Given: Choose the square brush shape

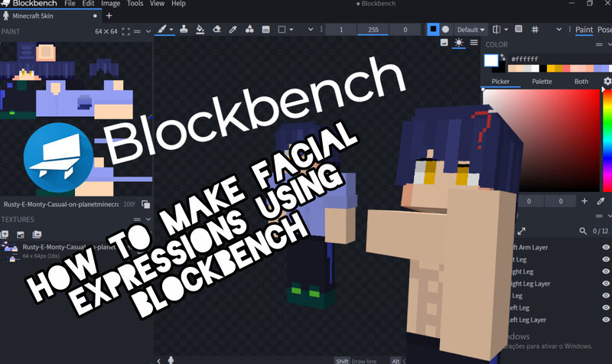Looking at the screenshot, I should point(433,29).
